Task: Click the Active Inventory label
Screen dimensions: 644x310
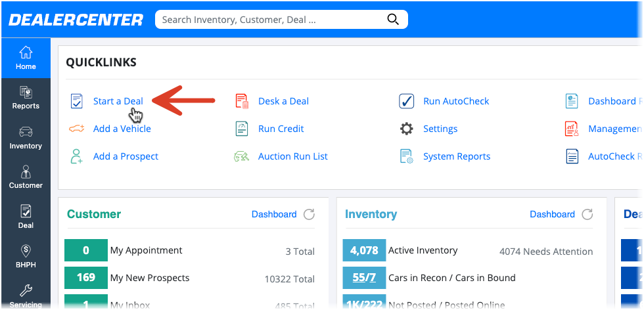Action: click(x=423, y=250)
